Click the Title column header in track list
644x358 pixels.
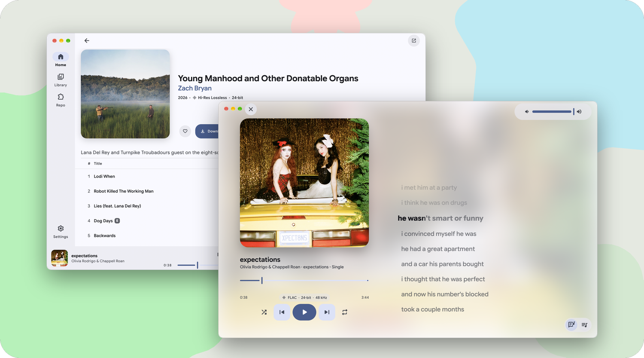click(x=98, y=163)
